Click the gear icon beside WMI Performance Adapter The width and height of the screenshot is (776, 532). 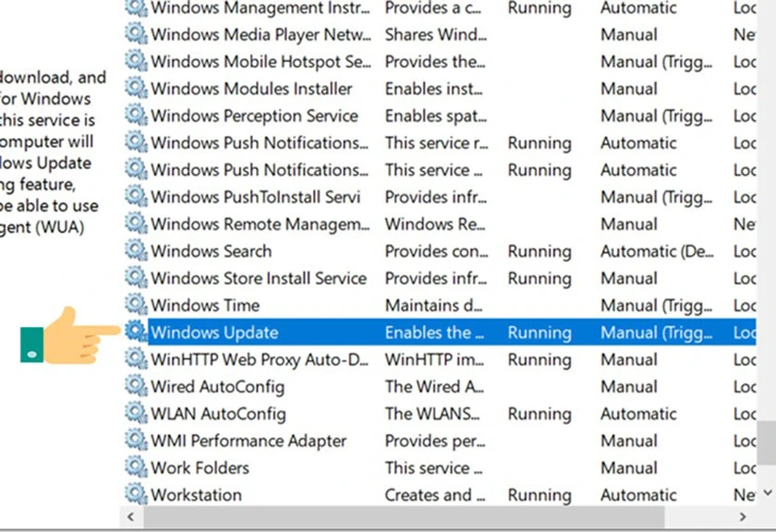tap(136, 441)
